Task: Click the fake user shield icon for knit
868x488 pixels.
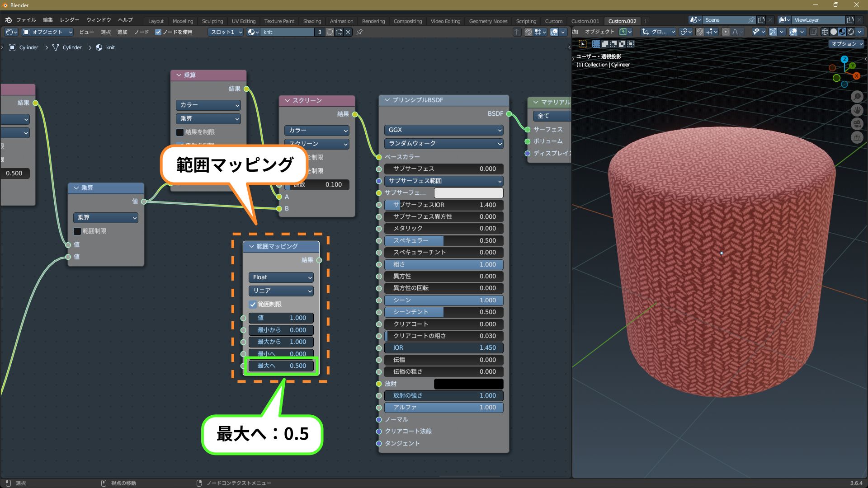Action: pos(330,32)
